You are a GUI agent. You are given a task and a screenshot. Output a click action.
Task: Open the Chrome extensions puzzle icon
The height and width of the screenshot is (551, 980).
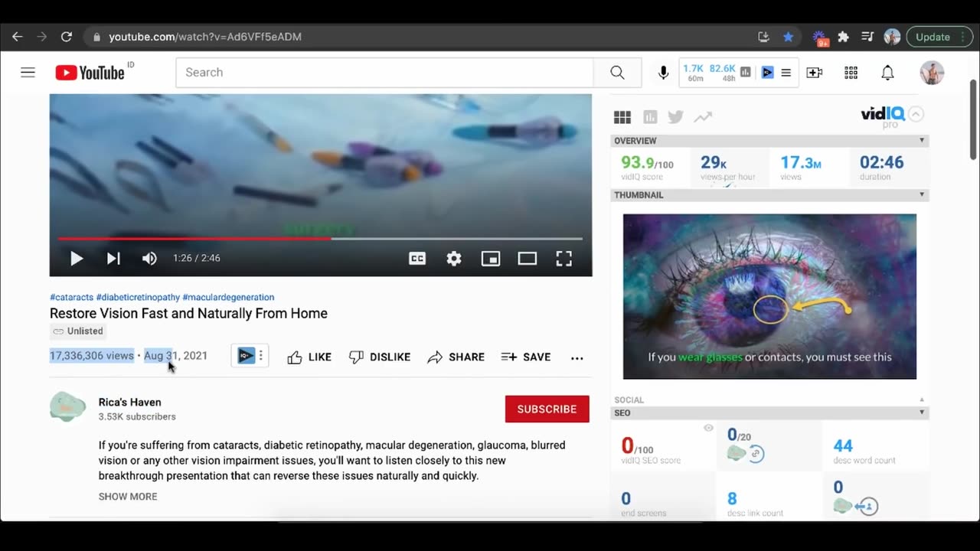(x=844, y=37)
